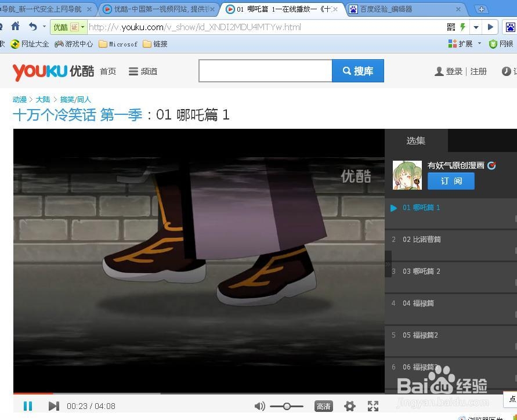Collapse the episode side panel arrow
This screenshot has height=420, width=517.
388,264
